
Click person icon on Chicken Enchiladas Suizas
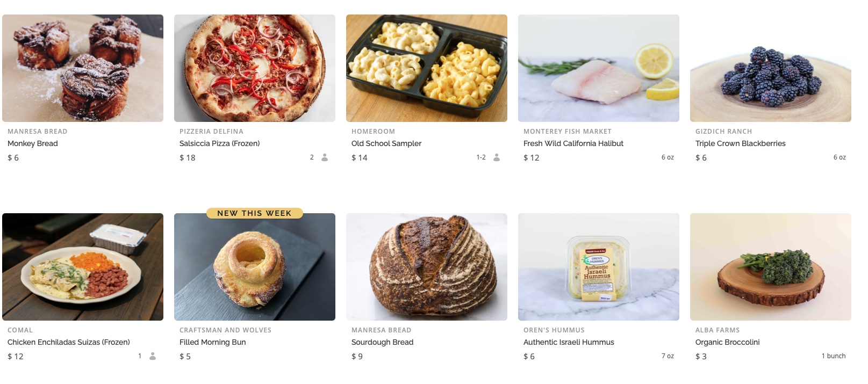pyautogui.click(x=153, y=356)
